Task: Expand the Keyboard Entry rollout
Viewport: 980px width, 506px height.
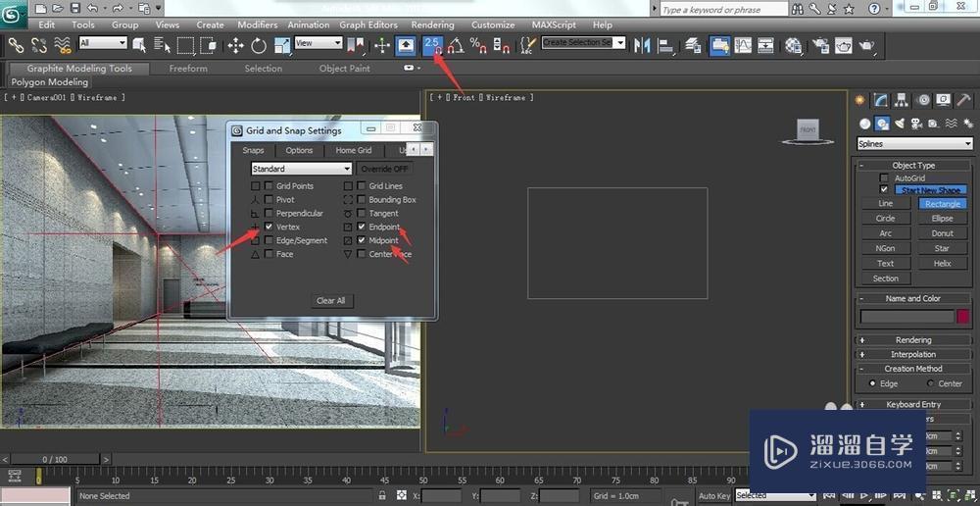Action: (913, 405)
